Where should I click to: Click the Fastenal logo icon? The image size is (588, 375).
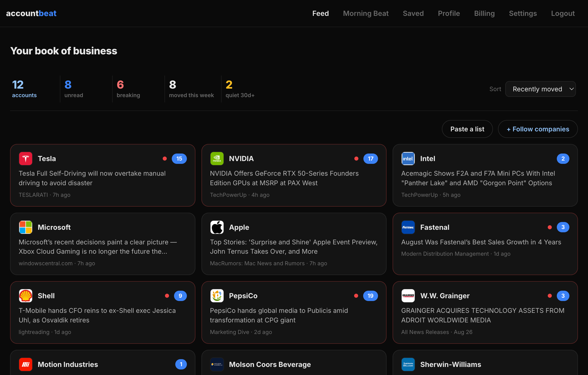(408, 227)
